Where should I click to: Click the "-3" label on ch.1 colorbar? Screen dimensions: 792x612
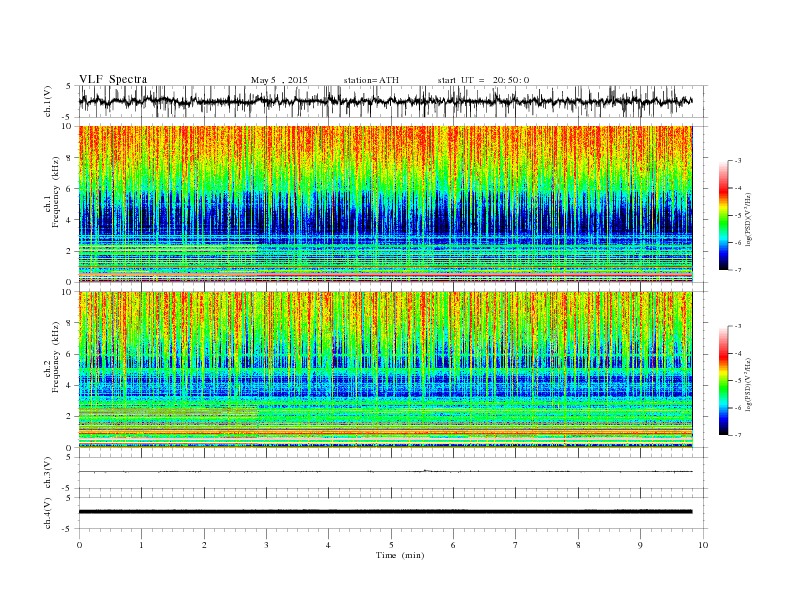pos(738,161)
